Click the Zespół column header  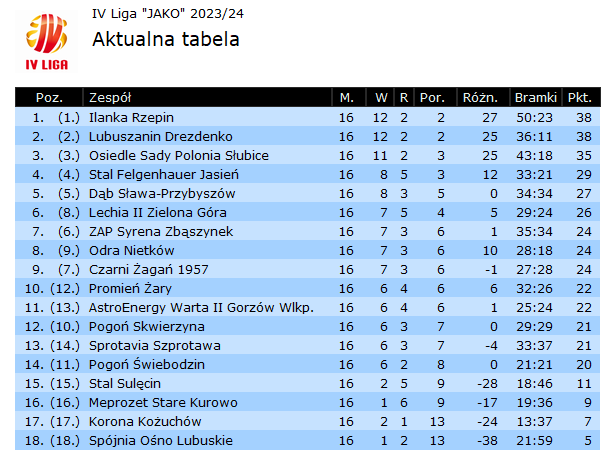click(x=110, y=97)
